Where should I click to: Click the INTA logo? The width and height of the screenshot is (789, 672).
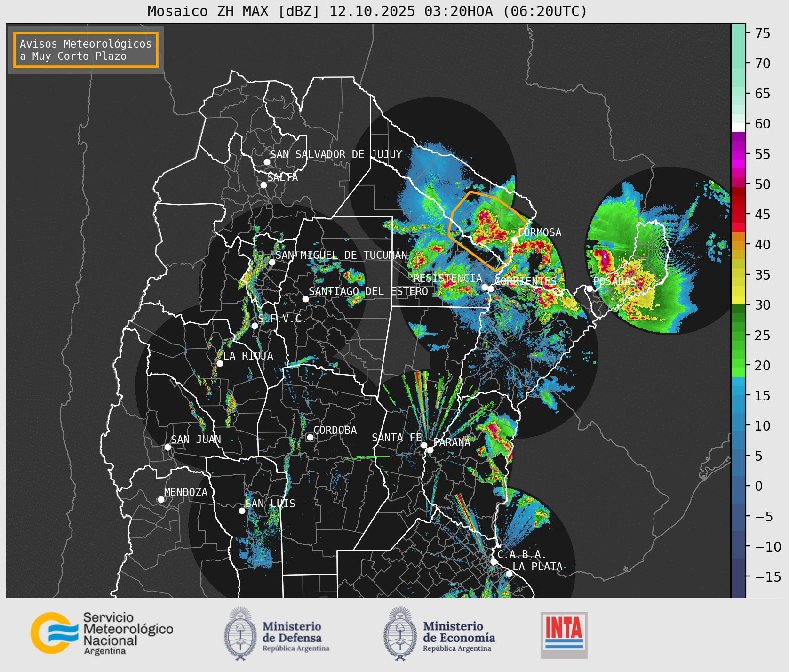[564, 635]
